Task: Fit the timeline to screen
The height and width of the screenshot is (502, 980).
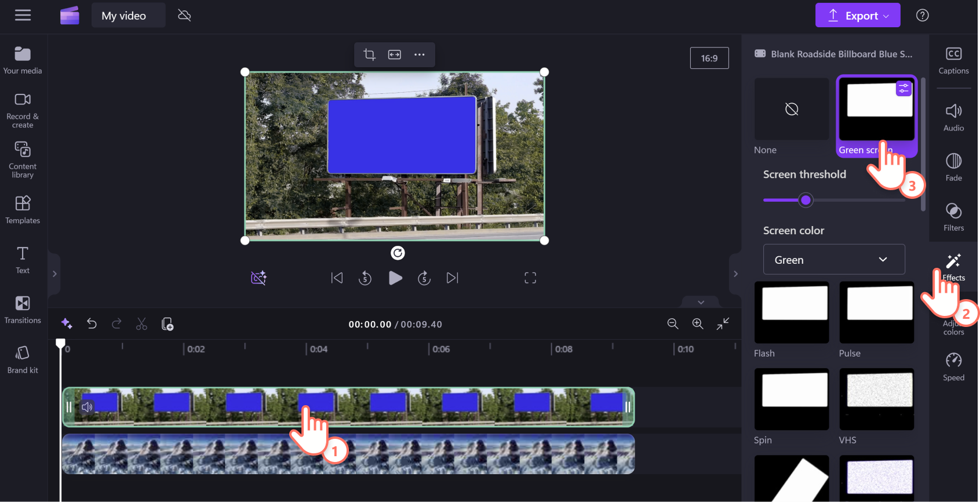Action: tap(723, 323)
